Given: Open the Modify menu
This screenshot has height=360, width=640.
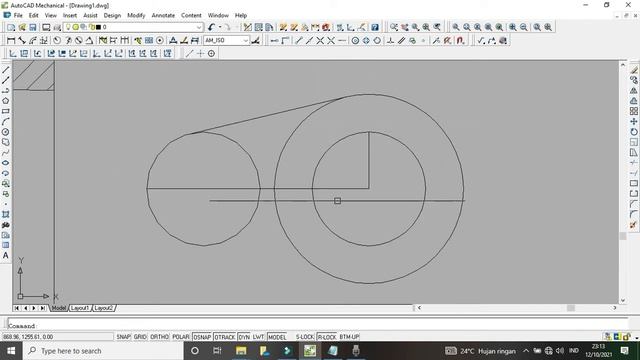Looking at the screenshot, I should click(x=136, y=16).
